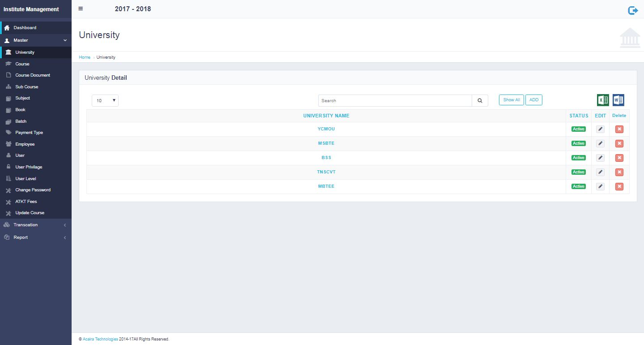Click the Excel export icon

(x=602, y=100)
